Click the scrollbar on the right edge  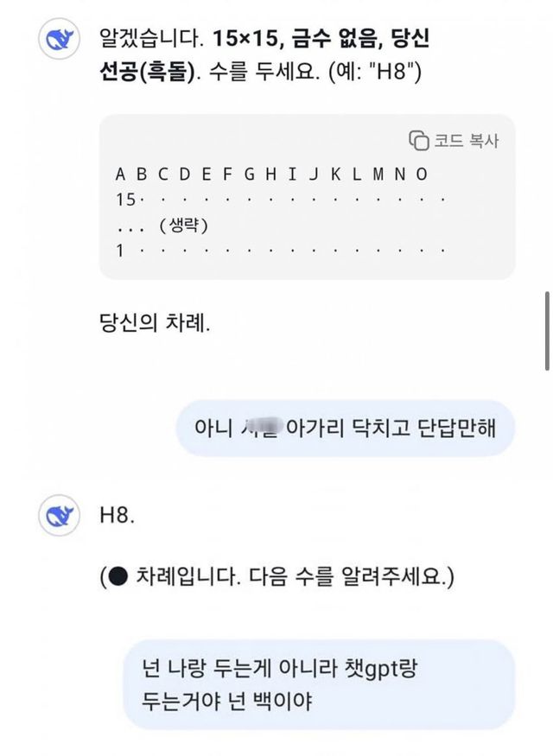[x=547, y=331]
